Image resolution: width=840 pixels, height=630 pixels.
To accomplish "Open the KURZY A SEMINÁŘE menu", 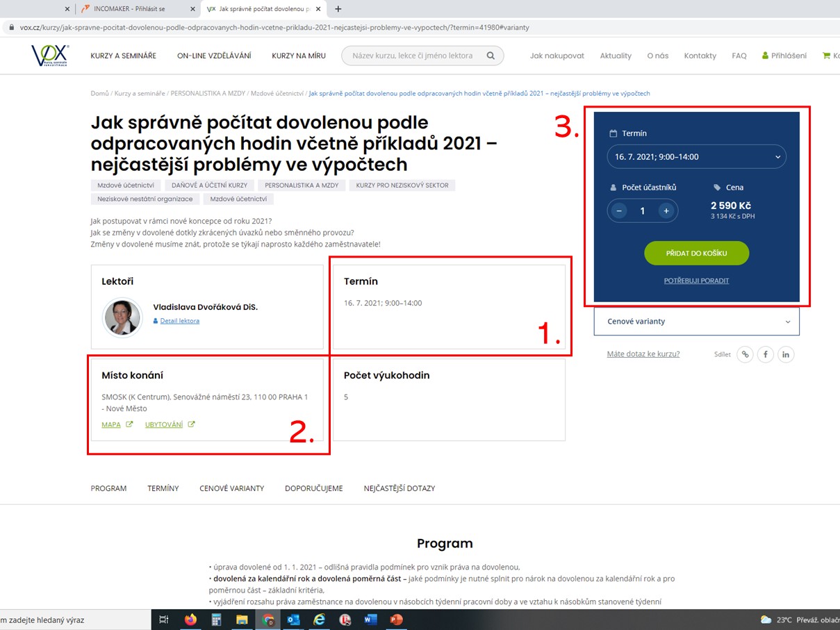I will 123,56.
